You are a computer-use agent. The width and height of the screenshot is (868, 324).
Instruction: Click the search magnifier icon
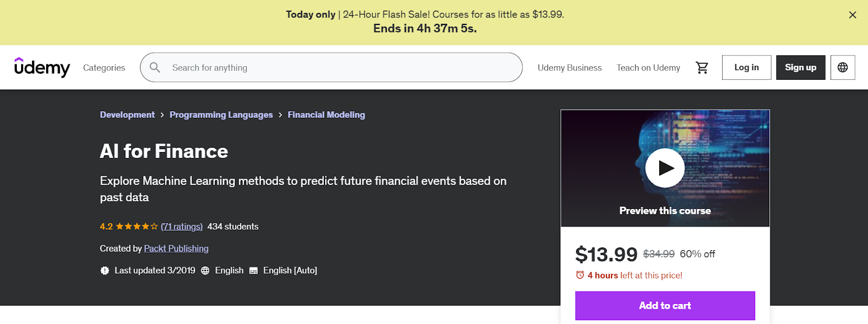pos(155,67)
